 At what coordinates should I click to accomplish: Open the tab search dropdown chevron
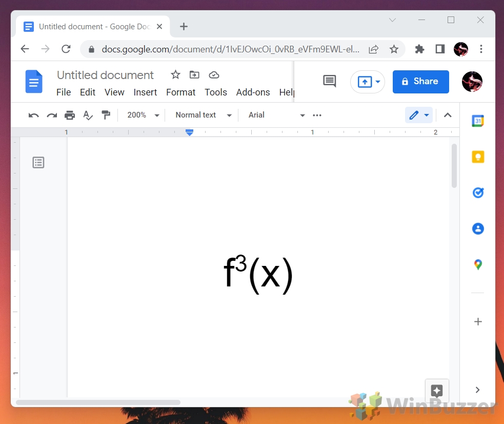(392, 20)
